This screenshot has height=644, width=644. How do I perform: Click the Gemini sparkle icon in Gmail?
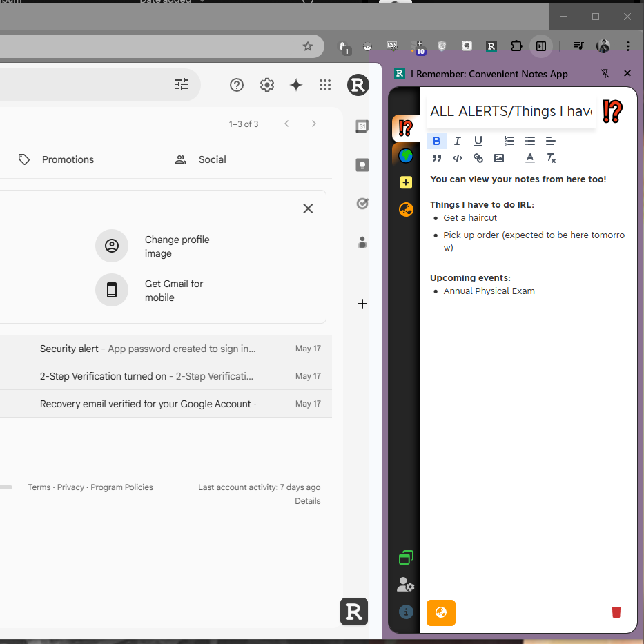pos(295,85)
